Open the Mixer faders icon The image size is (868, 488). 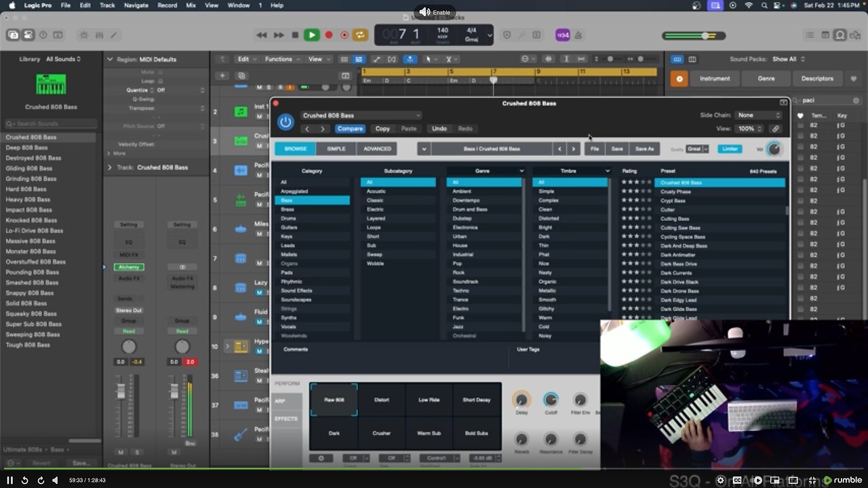pos(99,35)
